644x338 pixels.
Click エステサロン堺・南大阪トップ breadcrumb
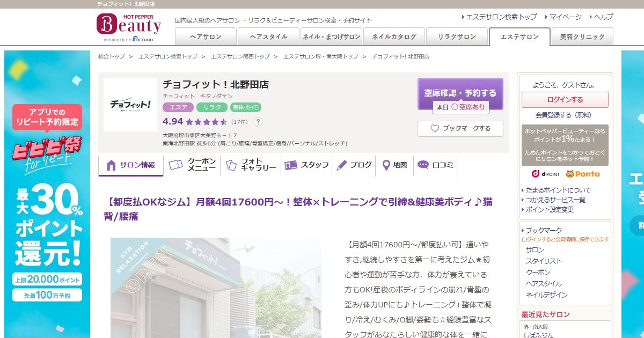[320, 56]
